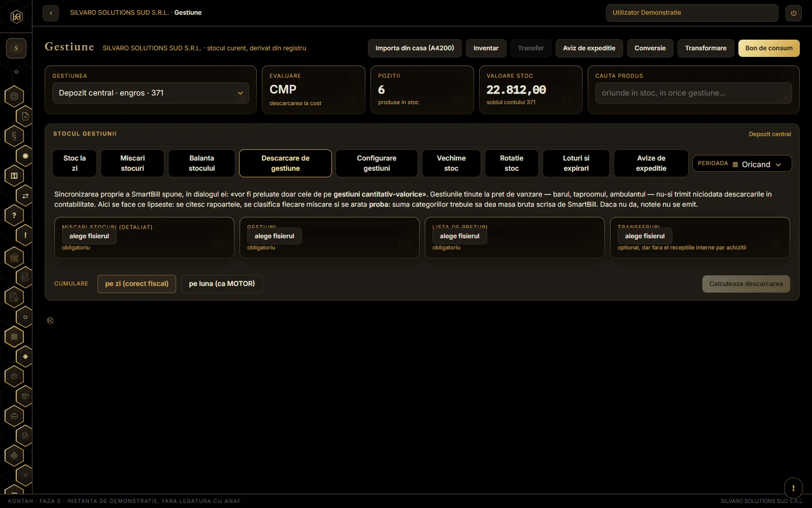Screen dimensions: 812x508
Task: Choose file for 'Miscari stocuri (detaliat)'
Action: [89, 236]
